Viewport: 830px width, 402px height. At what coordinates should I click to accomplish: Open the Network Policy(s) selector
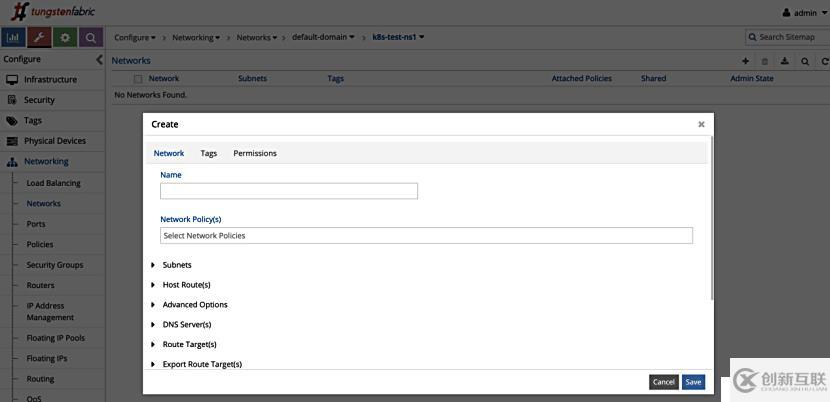pos(426,236)
